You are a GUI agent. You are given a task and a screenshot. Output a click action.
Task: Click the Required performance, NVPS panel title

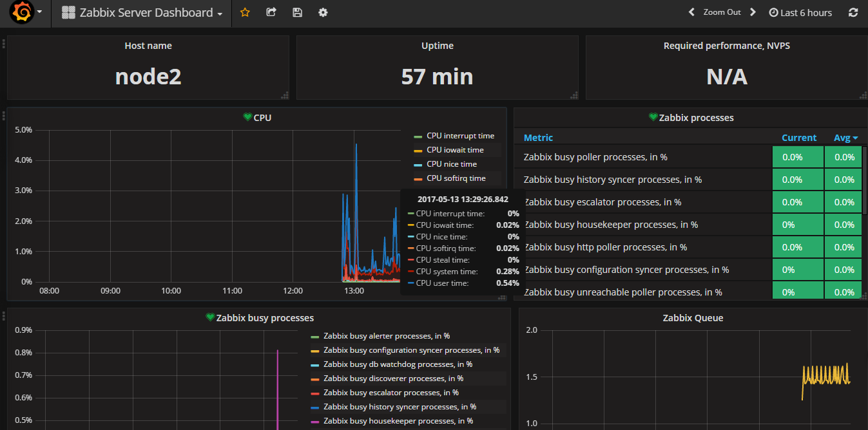pos(727,46)
